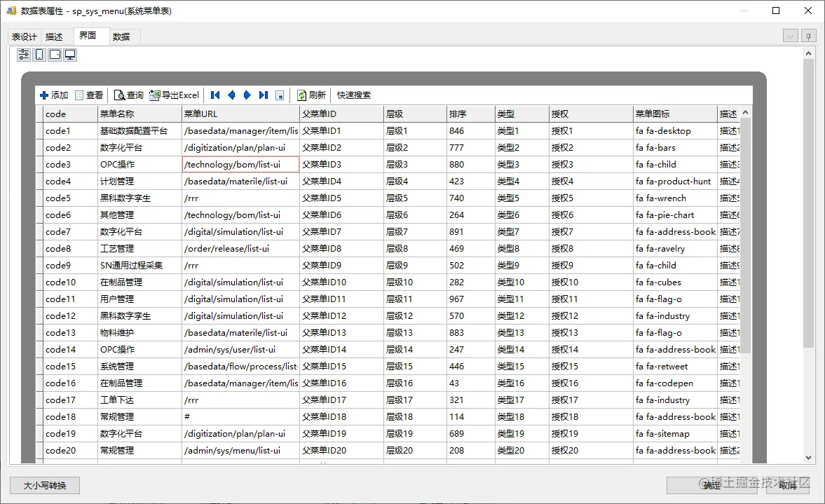This screenshot has height=504, width=825.
Task: Click the 大小写转换 button
Action: coord(45,486)
